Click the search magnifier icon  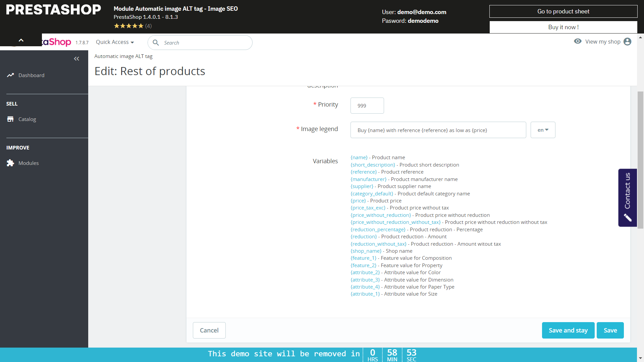(156, 43)
